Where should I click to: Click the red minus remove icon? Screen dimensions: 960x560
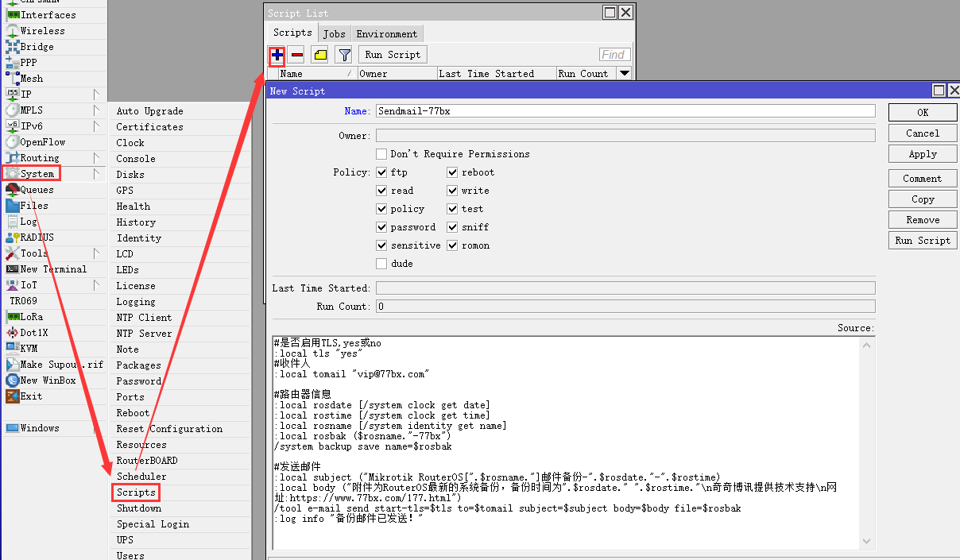point(296,55)
